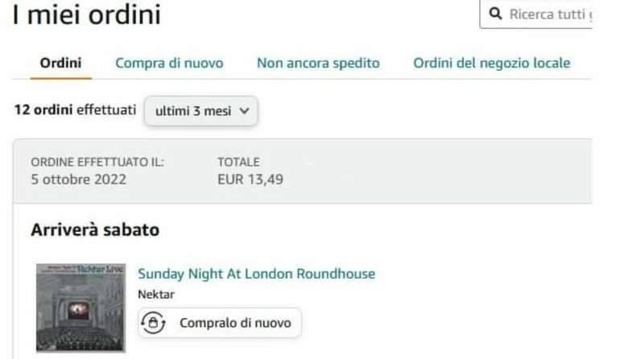Open the 'Compra di nuovo' tab

pyautogui.click(x=169, y=63)
